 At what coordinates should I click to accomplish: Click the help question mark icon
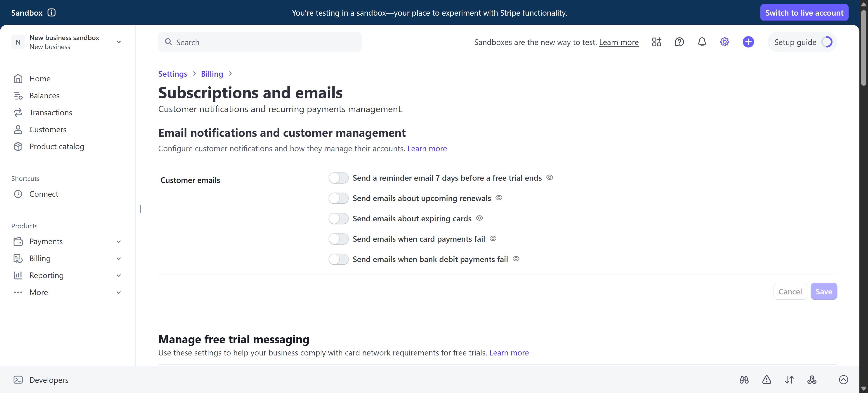click(x=679, y=42)
